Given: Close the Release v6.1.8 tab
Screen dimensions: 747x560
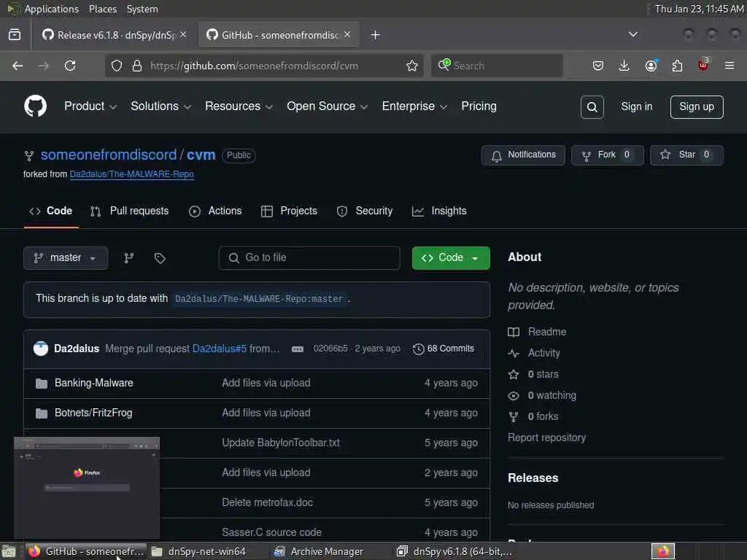Looking at the screenshot, I should [x=183, y=35].
